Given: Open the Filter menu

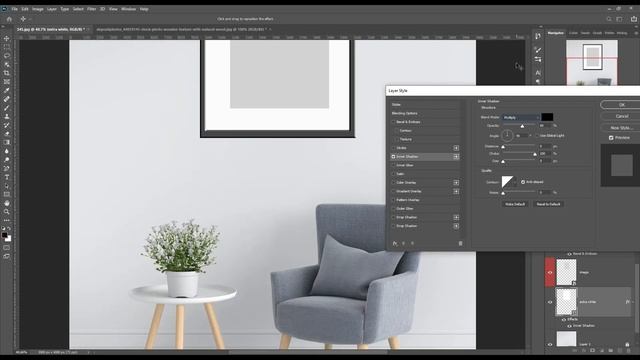Looking at the screenshot, I should tap(91, 9).
